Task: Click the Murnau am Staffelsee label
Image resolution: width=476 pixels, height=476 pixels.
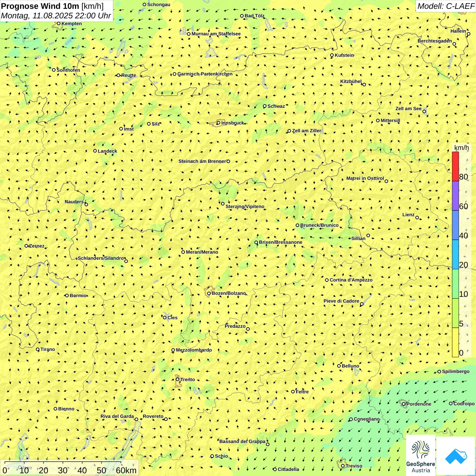Action: pos(216,34)
